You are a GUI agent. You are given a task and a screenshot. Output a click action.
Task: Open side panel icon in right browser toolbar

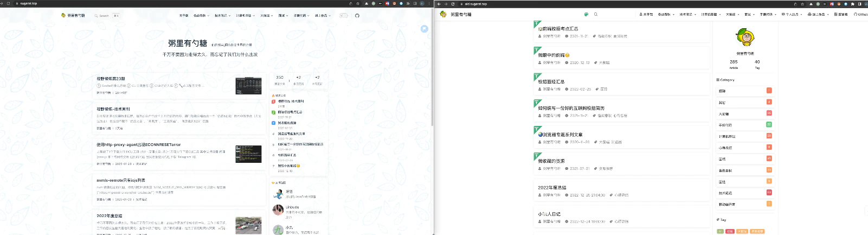coord(859,4)
